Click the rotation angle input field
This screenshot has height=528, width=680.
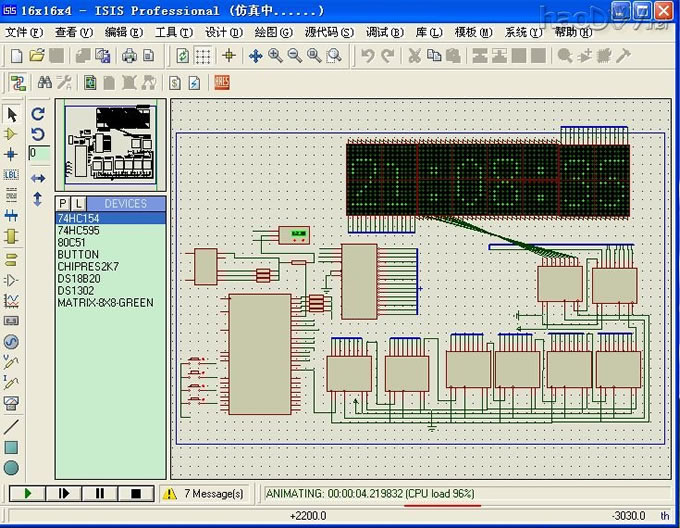coord(39,153)
